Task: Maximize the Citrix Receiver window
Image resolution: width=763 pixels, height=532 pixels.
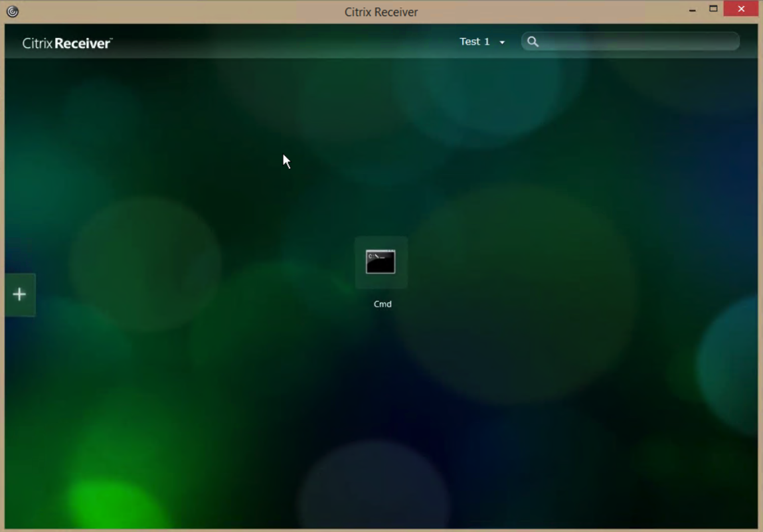Action: (x=713, y=9)
